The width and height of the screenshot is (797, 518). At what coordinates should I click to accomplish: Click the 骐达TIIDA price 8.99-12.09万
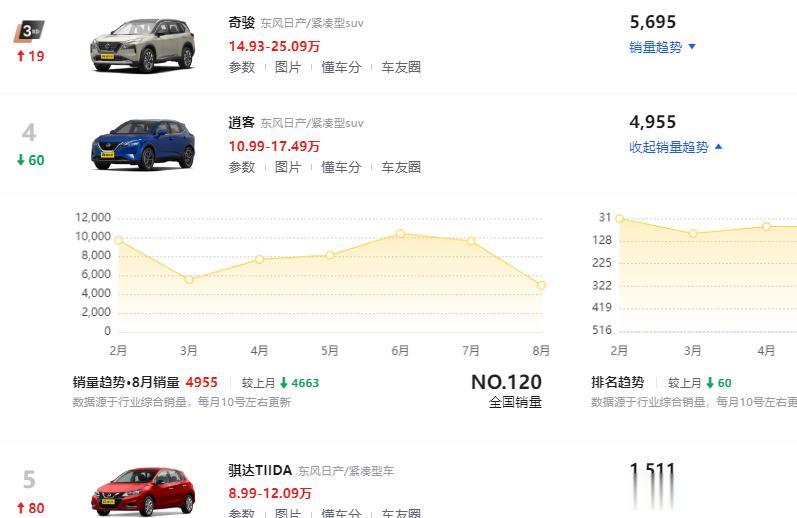click(x=270, y=493)
